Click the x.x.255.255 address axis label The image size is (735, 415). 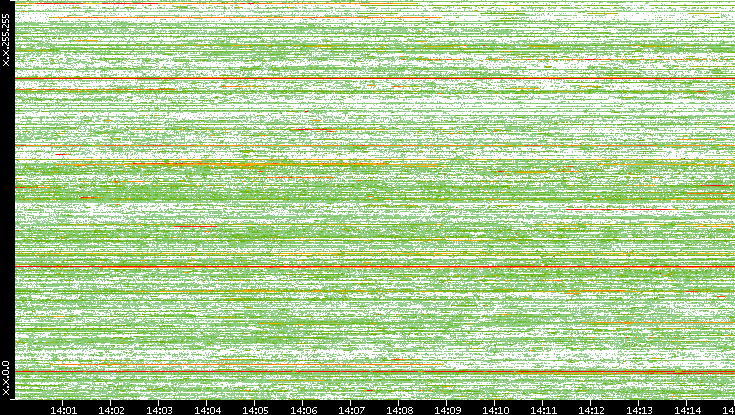tap(6, 40)
